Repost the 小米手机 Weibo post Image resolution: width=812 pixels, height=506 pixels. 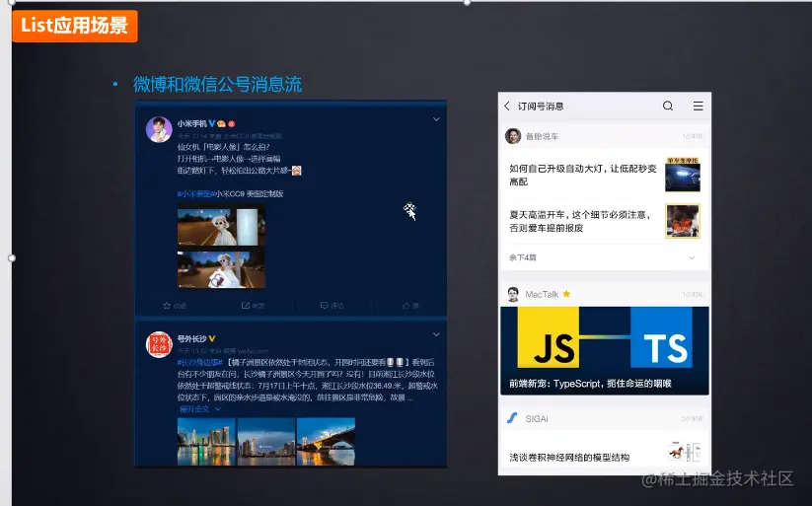253,306
